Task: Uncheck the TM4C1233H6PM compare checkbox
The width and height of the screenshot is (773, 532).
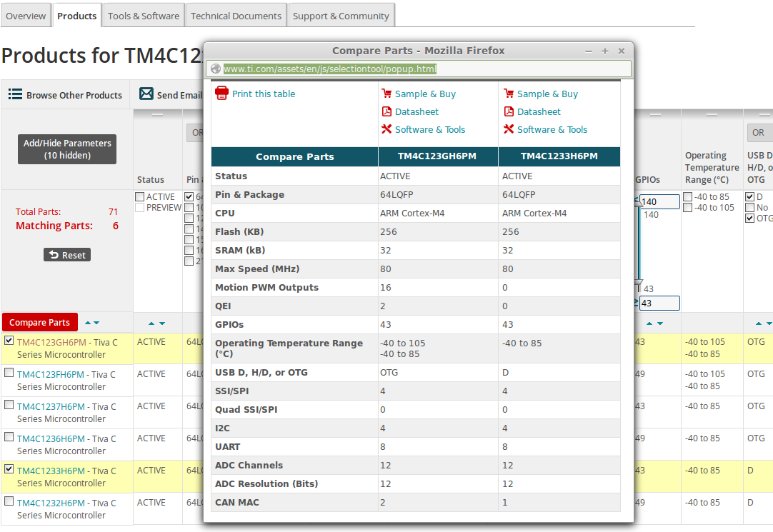Action: tap(9, 469)
